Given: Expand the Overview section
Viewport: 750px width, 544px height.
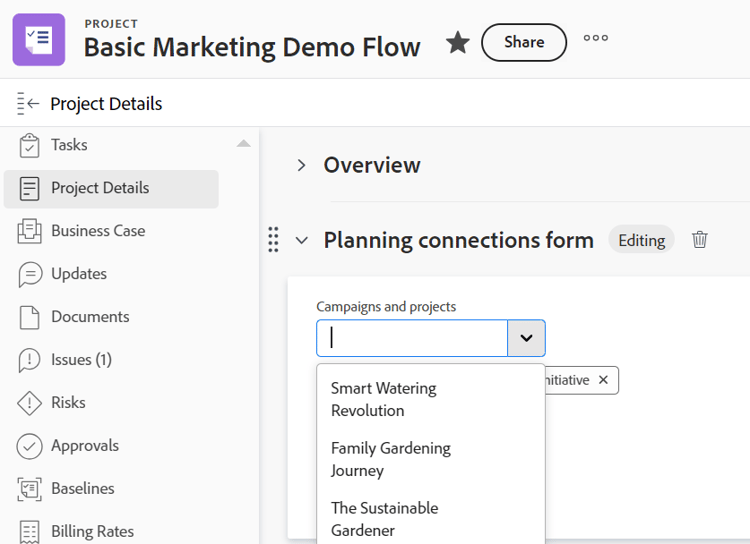Looking at the screenshot, I should coord(301,165).
